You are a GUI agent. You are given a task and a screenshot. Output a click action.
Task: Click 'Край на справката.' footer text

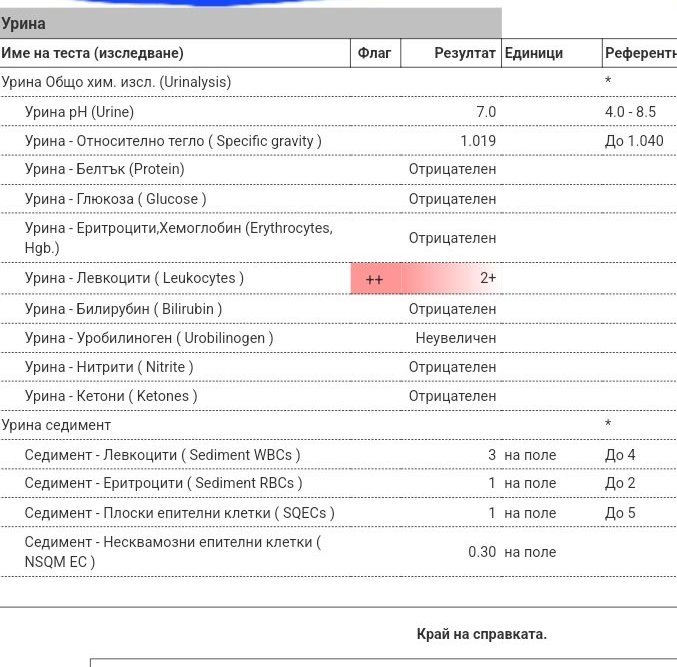click(x=481, y=634)
